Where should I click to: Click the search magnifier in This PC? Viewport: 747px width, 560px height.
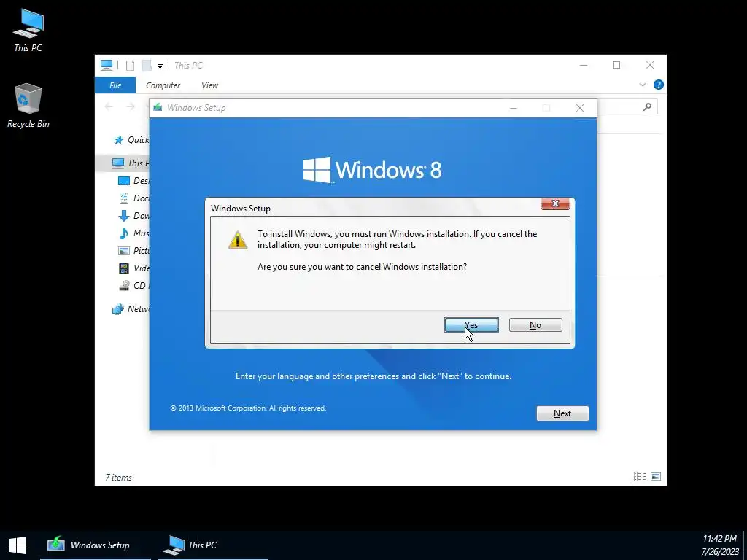click(x=647, y=106)
